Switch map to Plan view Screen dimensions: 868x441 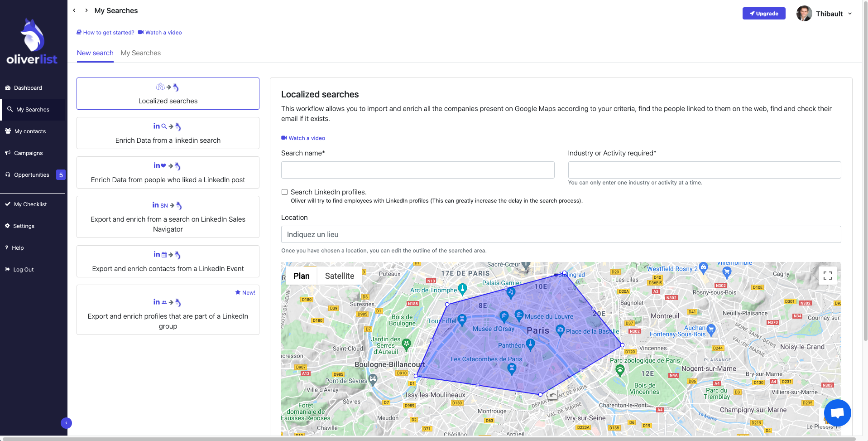tap(301, 276)
